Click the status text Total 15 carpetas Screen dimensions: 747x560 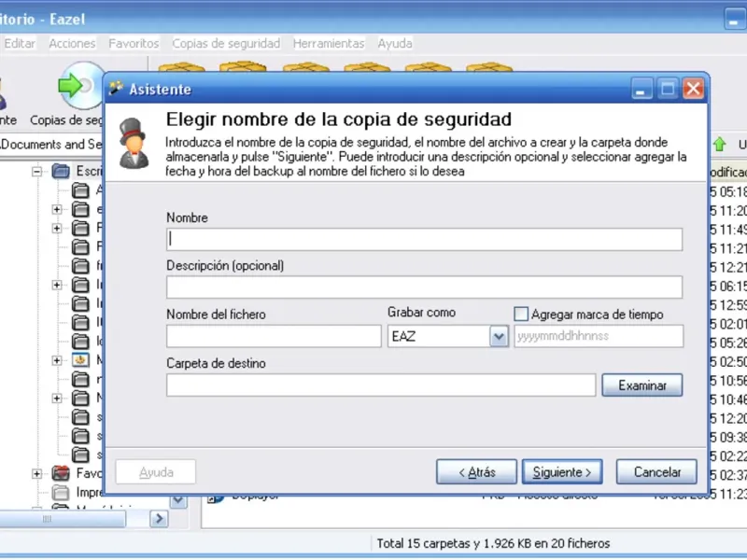[493, 543]
